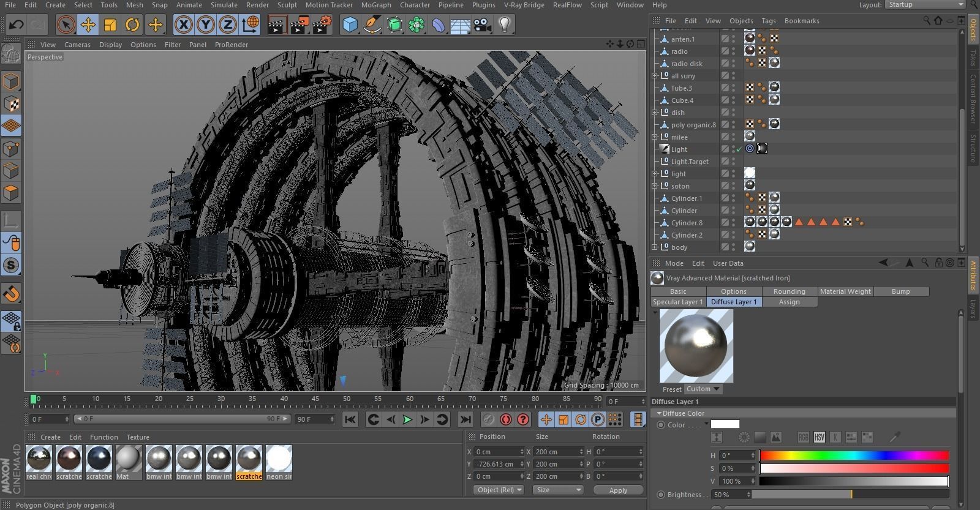Open the MoGraph menu
The height and width of the screenshot is (510, 980).
[x=376, y=5]
